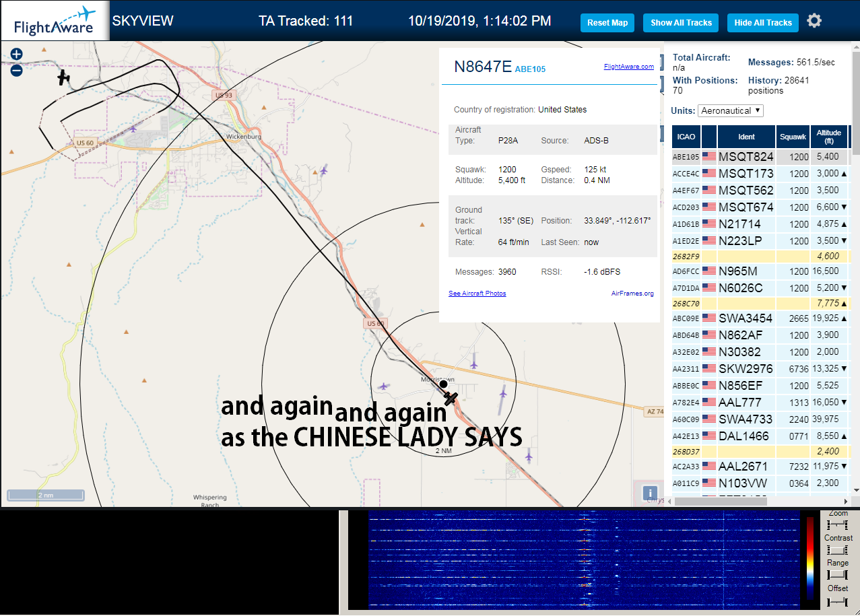Click the Hide All Tracks button
Viewport: 860px width, 616px height.
click(x=763, y=22)
